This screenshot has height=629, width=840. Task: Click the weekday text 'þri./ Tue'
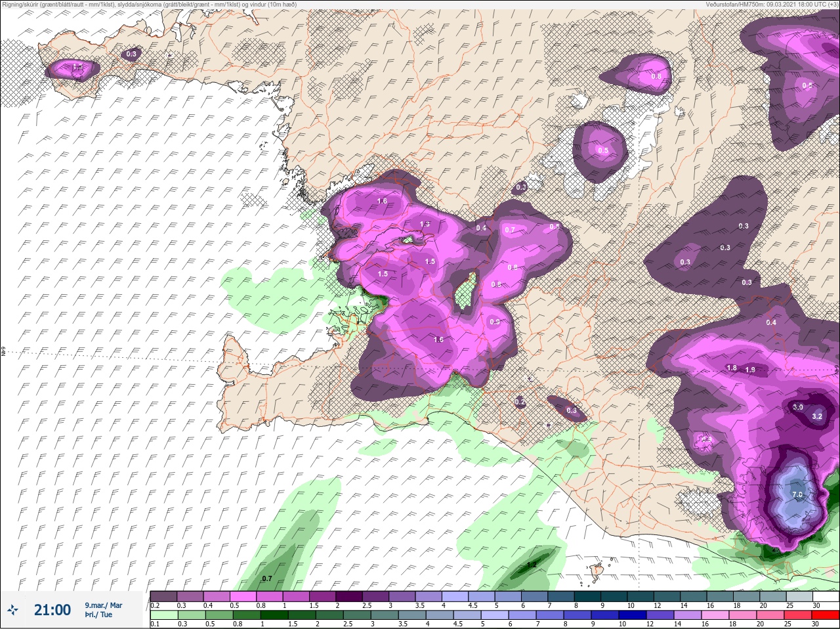pos(98,615)
